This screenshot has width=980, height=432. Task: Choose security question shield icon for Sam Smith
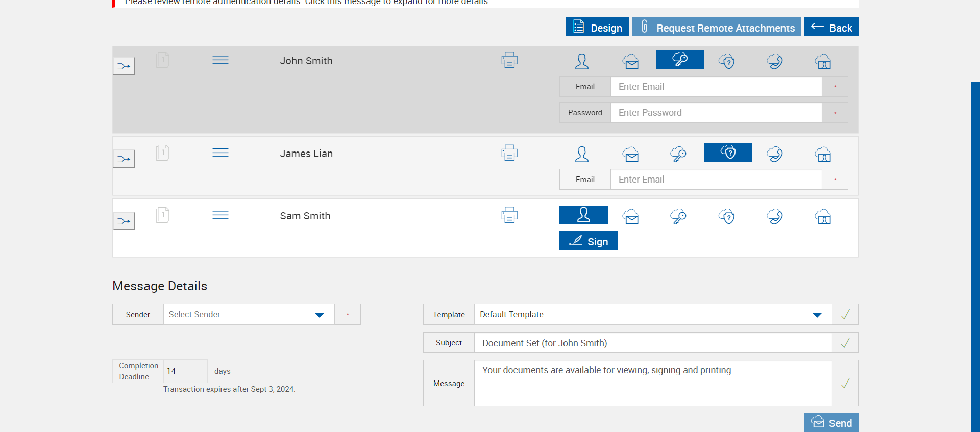pos(726,216)
